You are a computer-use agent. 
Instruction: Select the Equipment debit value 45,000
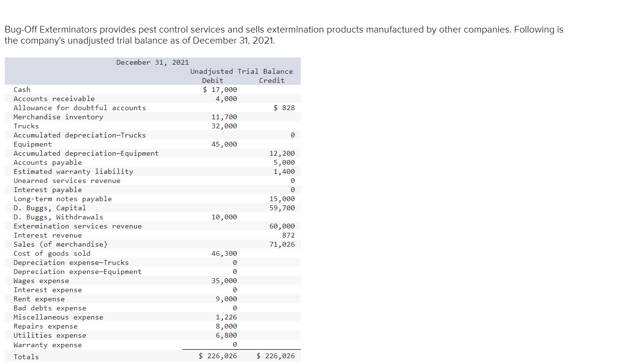point(224,144)
